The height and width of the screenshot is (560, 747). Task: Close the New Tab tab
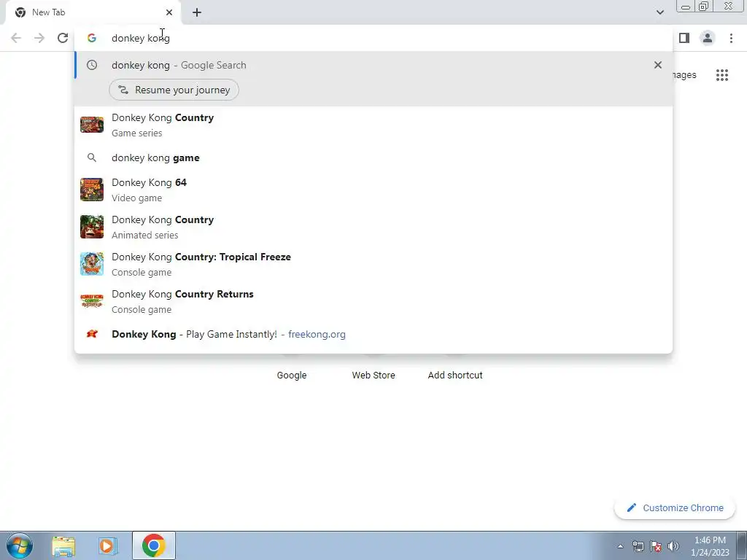[x=169, y=12]
